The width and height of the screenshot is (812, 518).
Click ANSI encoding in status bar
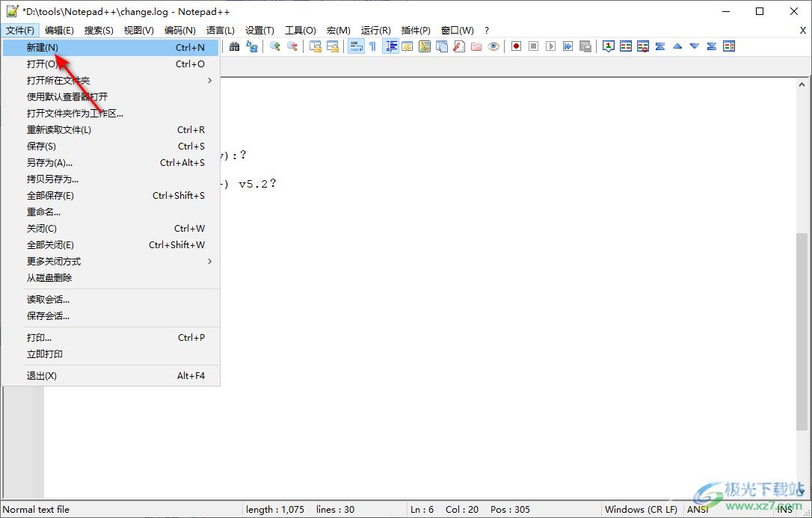click(698, 510)
